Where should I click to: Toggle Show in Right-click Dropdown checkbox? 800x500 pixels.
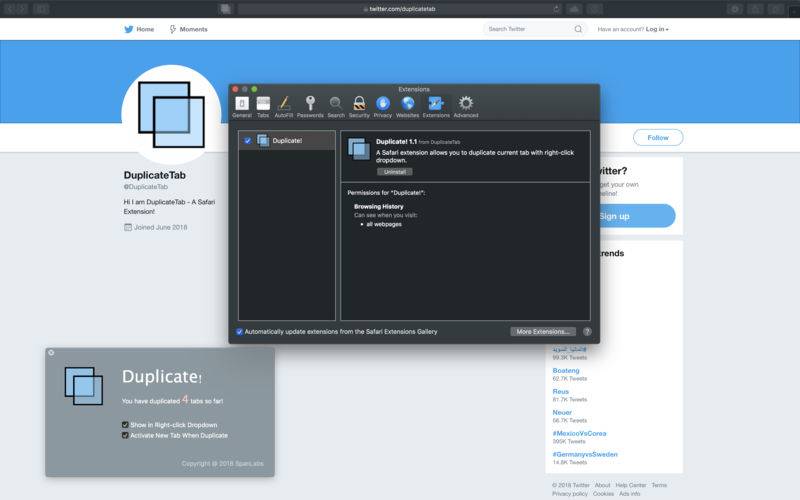(125, 424)
